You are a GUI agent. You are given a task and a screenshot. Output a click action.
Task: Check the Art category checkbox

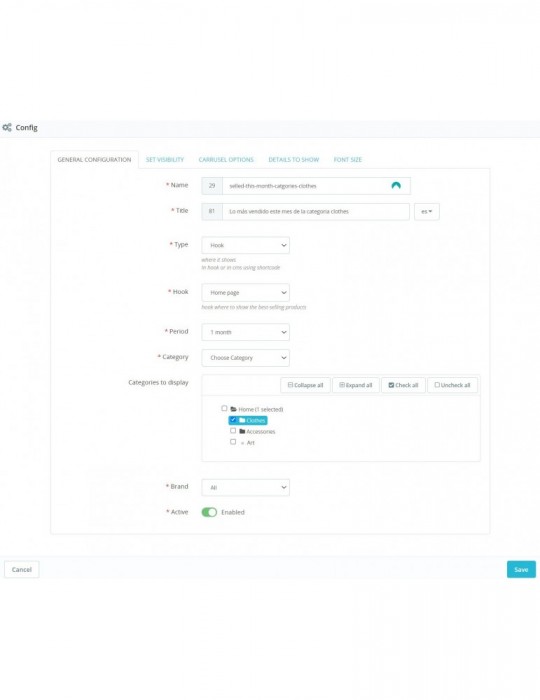click(x=233, y=442)
